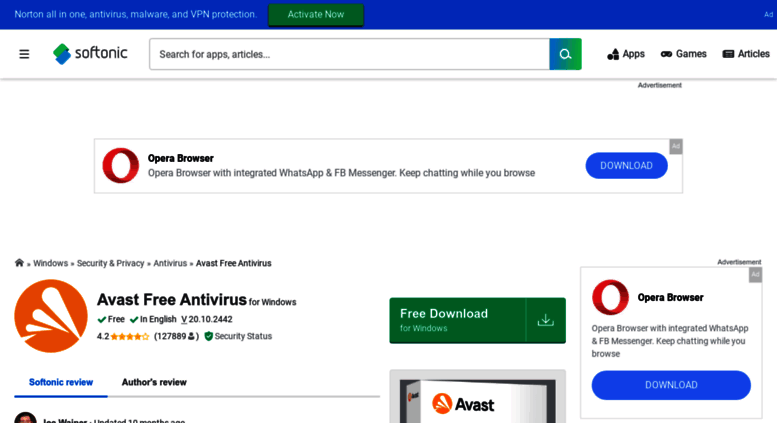
Task: Click the version V 20.10.2442
Action: (207, 319)
